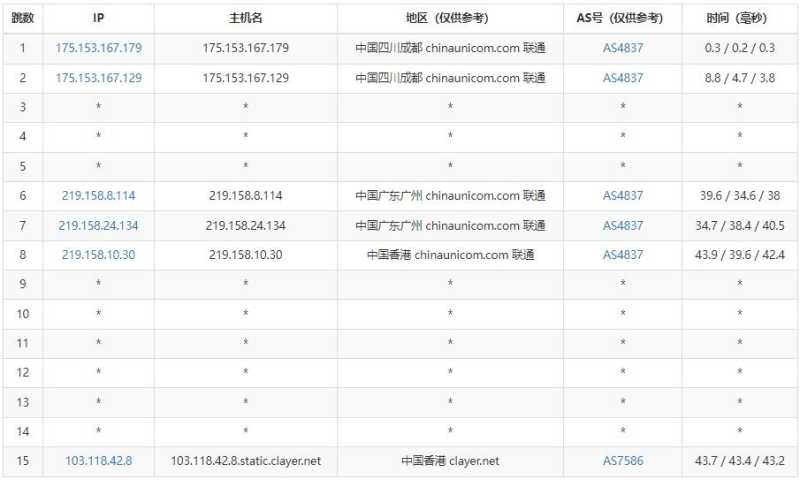Screen dimensions: 800x480
Task: Click latency value 0.3 / 0.2 / 0.3
Action: pos(740,48)
